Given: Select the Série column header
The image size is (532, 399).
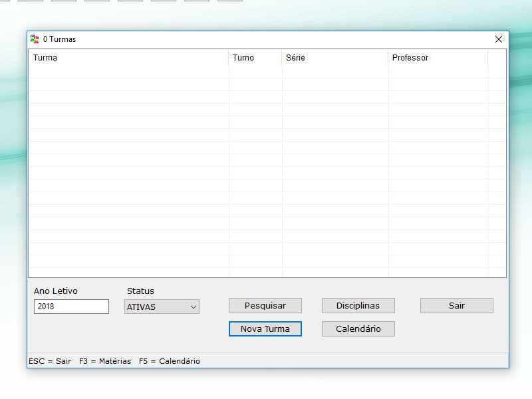Looking at the screenshot, I should tap(334, 58).
